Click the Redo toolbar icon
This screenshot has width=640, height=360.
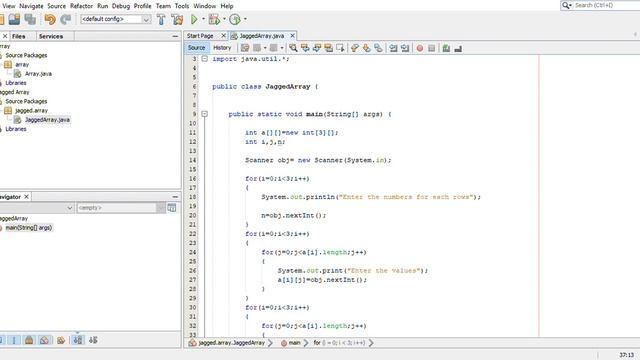point(65,19)
